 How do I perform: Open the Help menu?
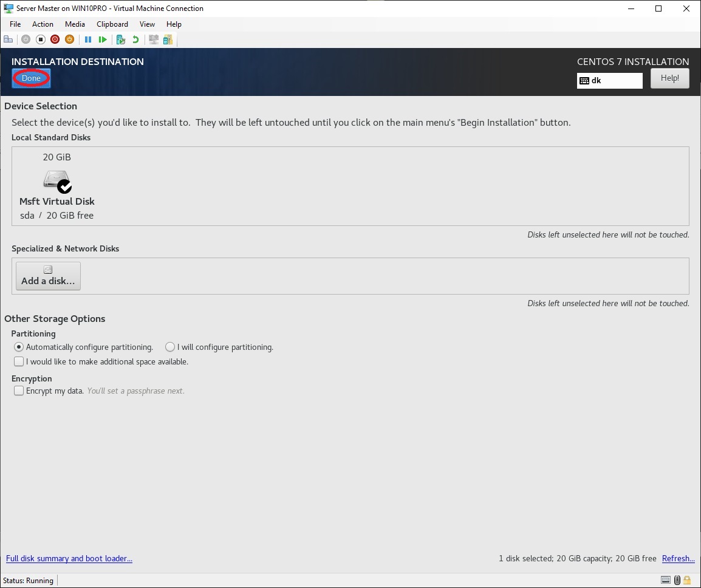click(174, 24)
